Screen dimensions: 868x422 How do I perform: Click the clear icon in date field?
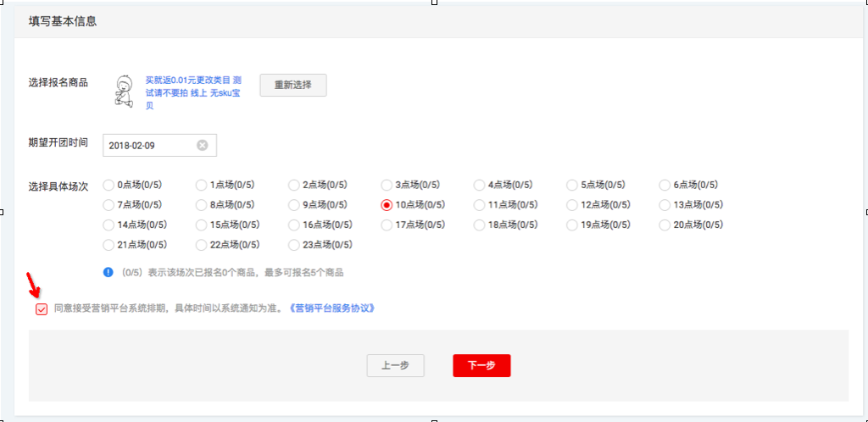point(202,145)
